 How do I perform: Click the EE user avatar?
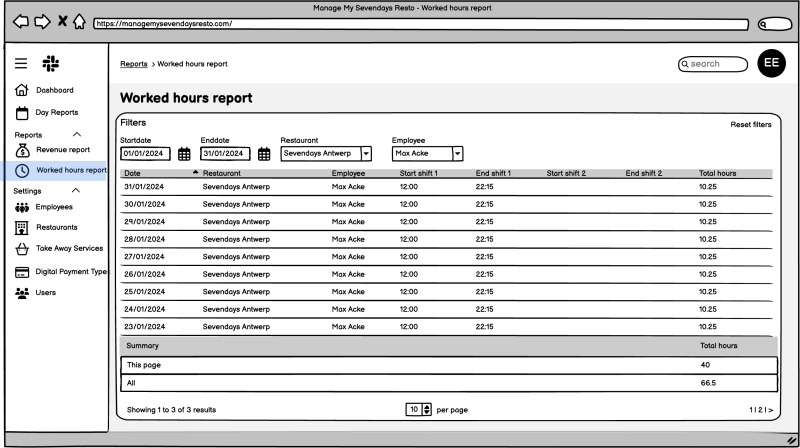coord(771,63)
